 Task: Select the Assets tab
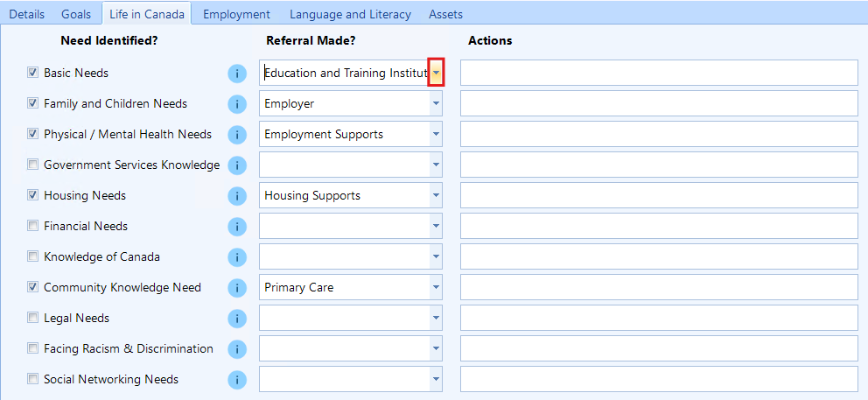[445, 14]
